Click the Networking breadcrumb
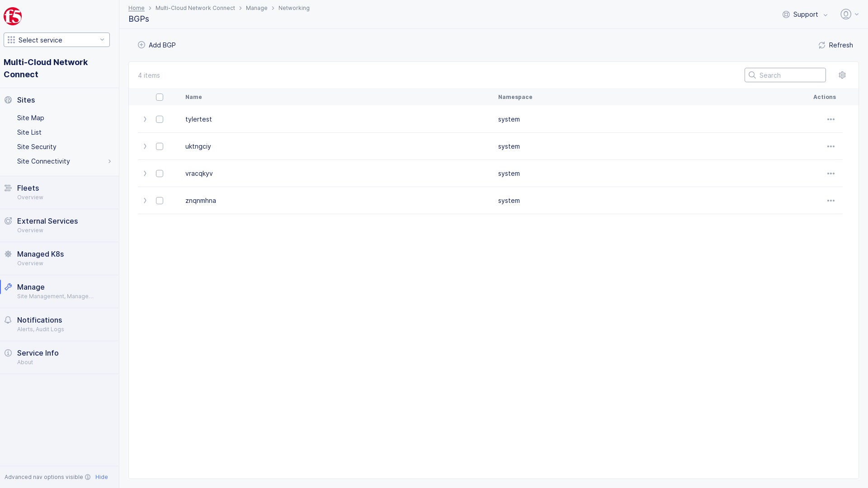The width and height of the screenshot is (868, 488). coord(294,8)
